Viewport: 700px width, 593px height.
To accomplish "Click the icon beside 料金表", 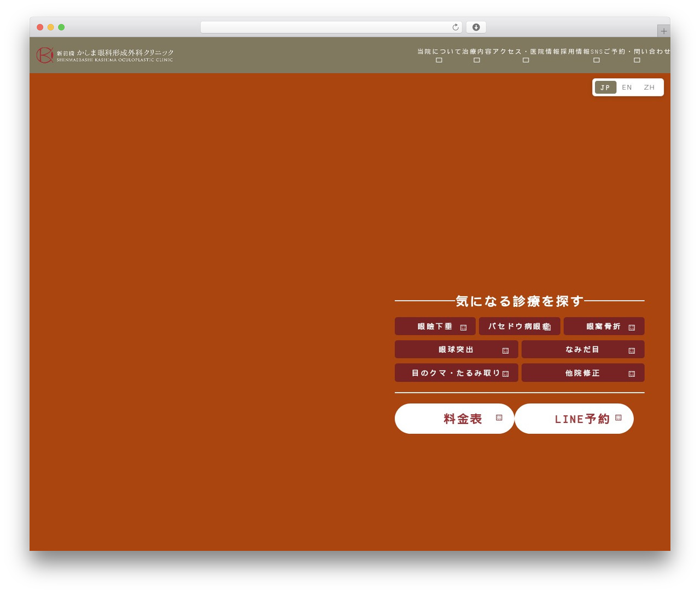I will (x=499, y=417).
